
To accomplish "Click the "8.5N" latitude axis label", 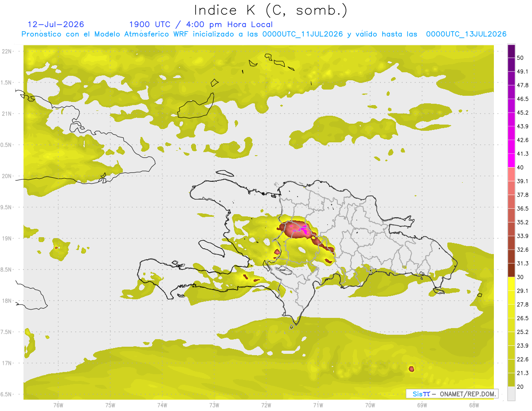I will pyautogui.click(x=7, y=270).
